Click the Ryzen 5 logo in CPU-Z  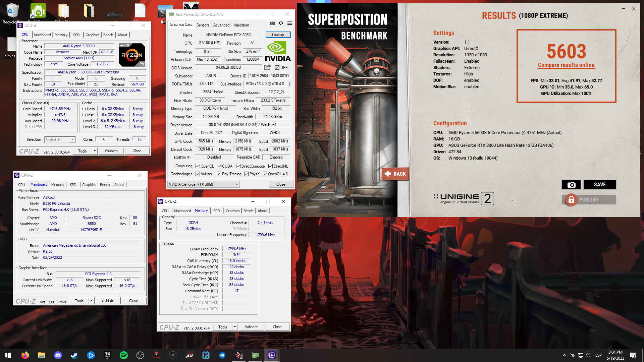132,55
